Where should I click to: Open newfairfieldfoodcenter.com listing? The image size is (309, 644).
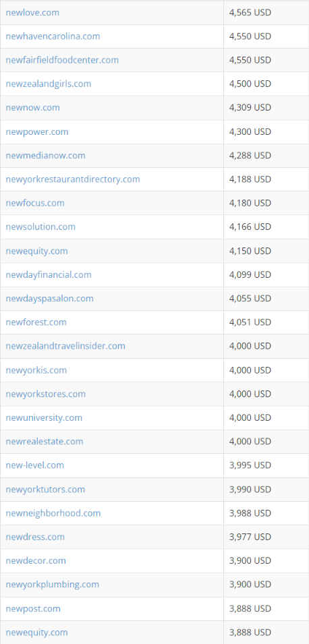[x=62, y=60]
